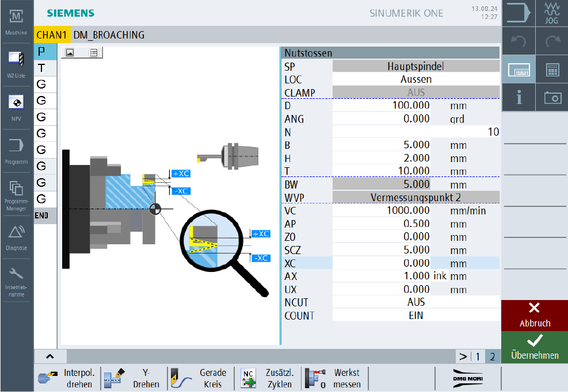
Task: Open the WZ-Liste tool list
Action: tap(16, 63)
